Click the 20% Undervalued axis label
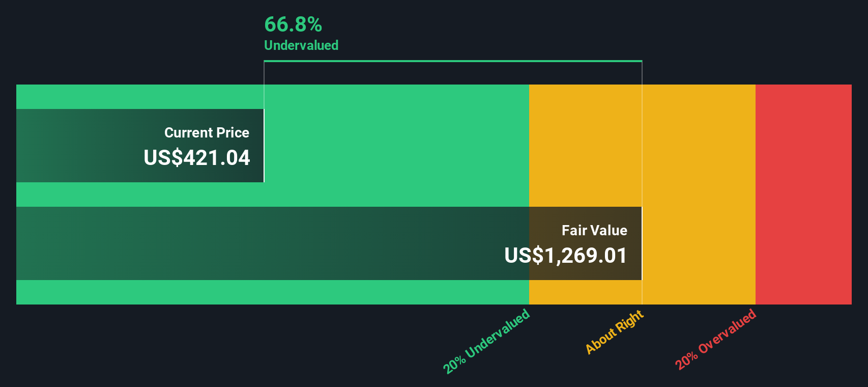Screen dimensions: 868x387 [486, 341]
